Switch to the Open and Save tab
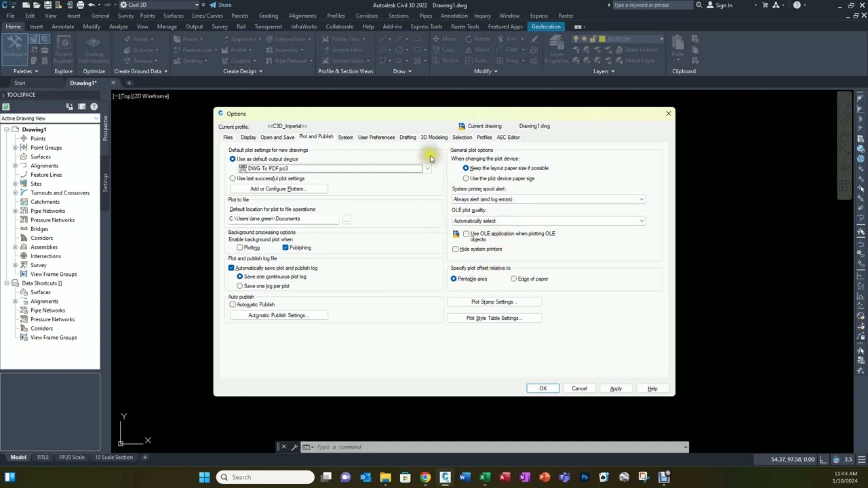The image size is (868, 488). coord(277,138)
